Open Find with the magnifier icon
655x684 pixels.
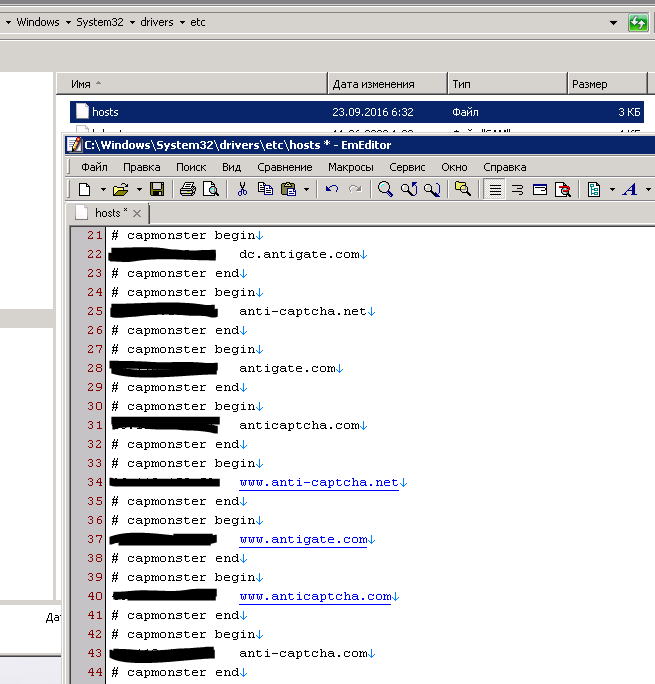tap(385, 190)
